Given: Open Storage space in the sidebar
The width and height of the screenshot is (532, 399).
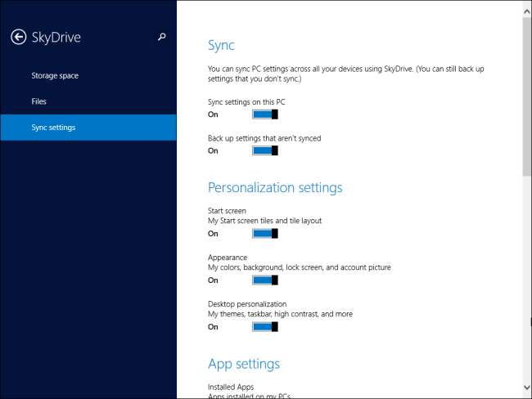Looking at the screenshot, I should click(55, 76).
